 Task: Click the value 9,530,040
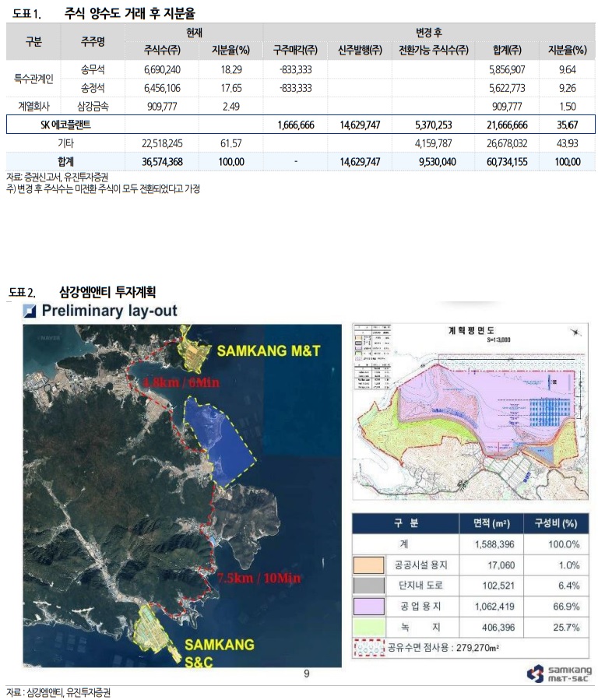pyautogui.click(x=438, y=162)
